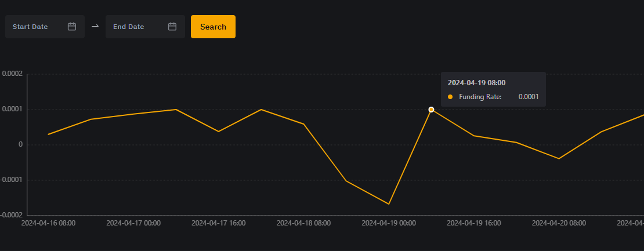Screen dimensions: 644x251
Task: Open the Start Date calendar icon
Action: coord(72,27)
